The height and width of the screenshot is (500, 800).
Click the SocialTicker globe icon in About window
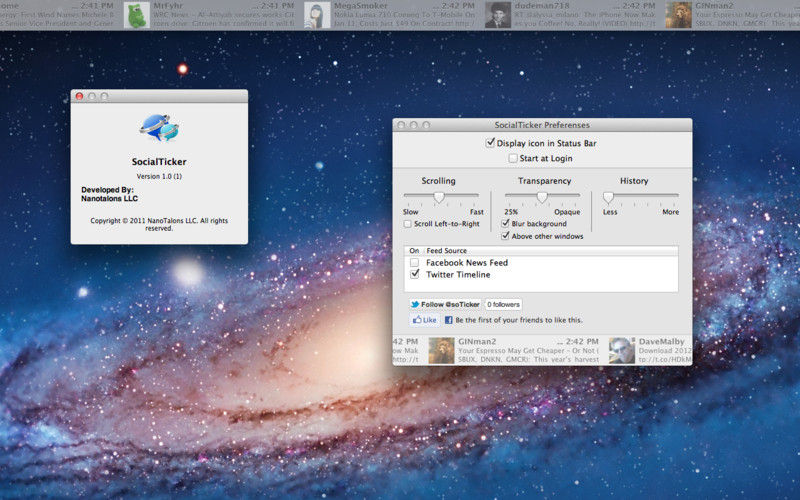(x=159, y=128)
